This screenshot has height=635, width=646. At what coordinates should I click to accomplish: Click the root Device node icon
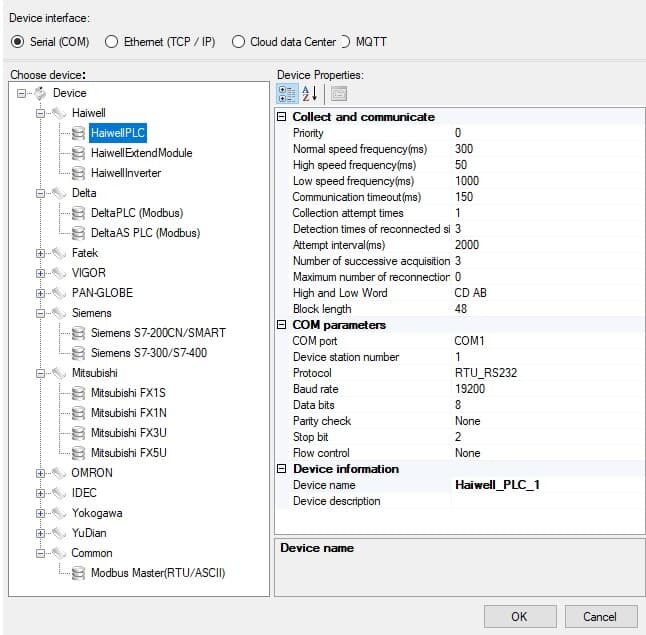[40, 93]
